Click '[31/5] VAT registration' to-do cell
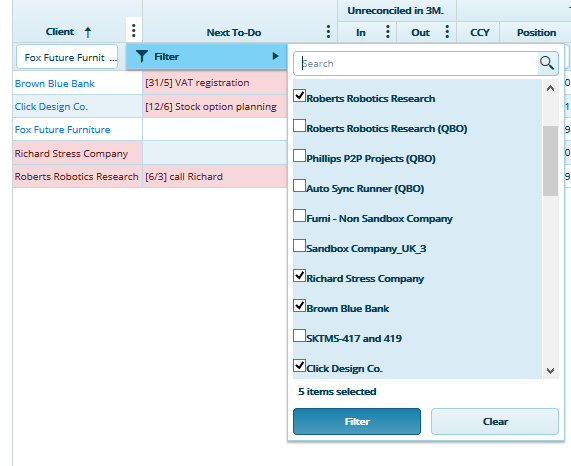This screenshot has width=571, height=466. (215, 83)
